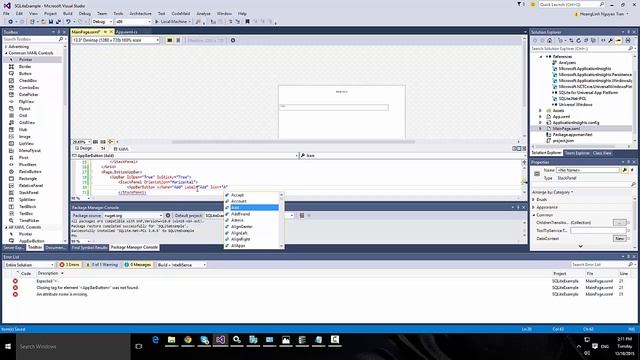640x360 pixels.
Task: Click portrait orientation icon in designer
Action: [178, 40]
